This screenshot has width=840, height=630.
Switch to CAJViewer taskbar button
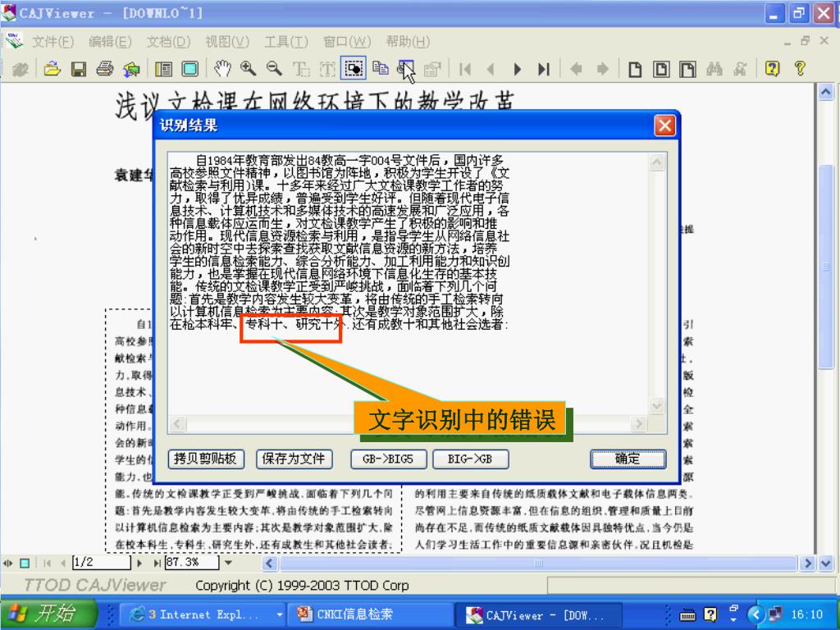(x=537, y=614)
